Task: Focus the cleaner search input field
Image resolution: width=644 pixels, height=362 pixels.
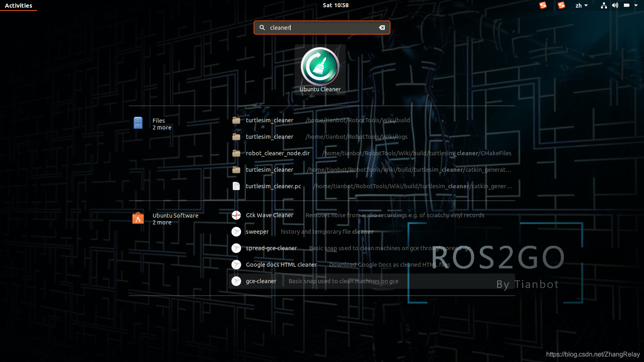Action: point(322,28)
